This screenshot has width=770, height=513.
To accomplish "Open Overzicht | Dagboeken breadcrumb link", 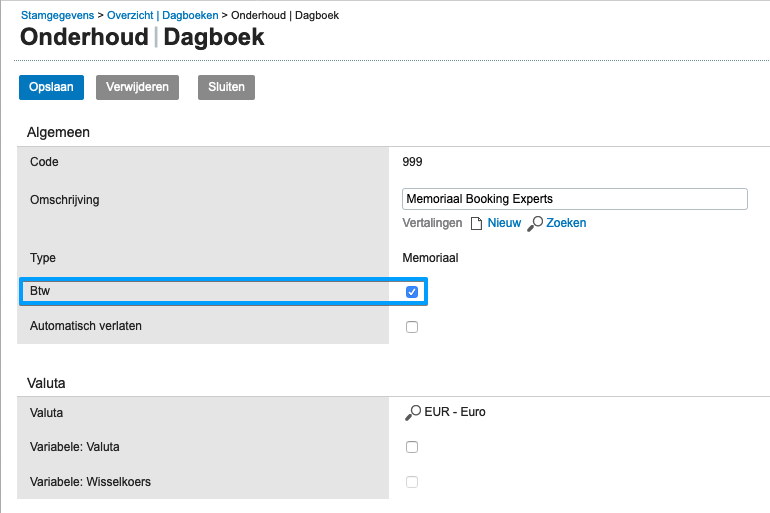I will pyautogui.click(x=163, y=15).
